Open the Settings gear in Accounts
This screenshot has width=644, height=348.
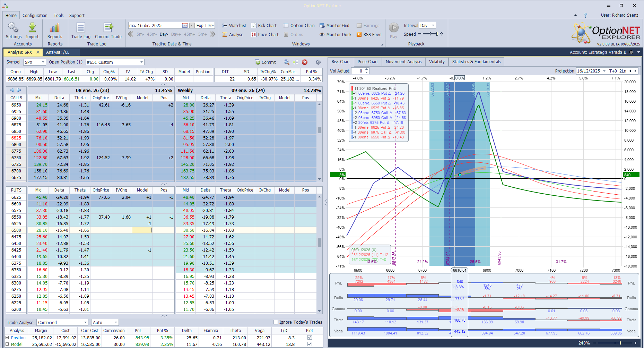(x=14, y=28)
